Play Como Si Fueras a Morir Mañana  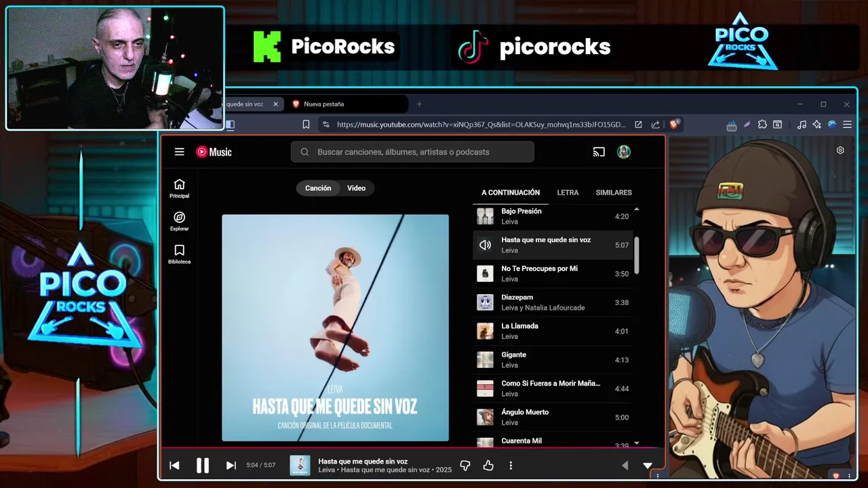pyautogui.click(x=553, y=388)
